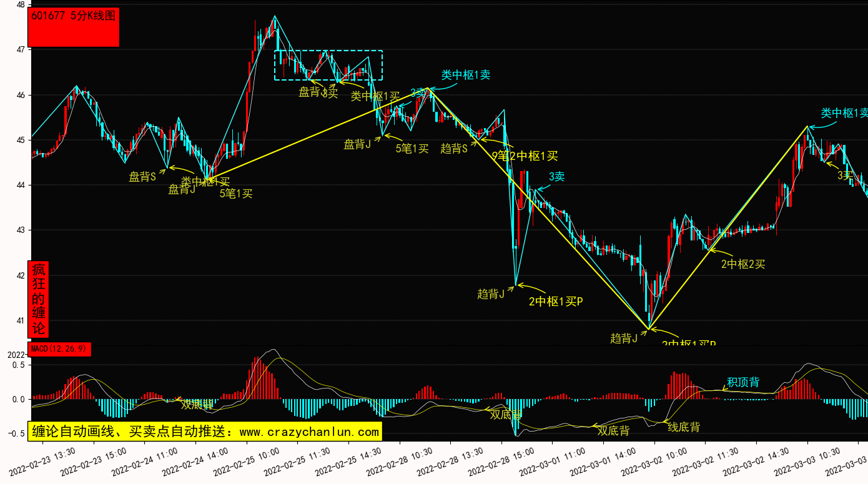The image size is (868, 484).
Task: Click x-axis label "2022-02-25 10:00"
Action: point(247,461)
